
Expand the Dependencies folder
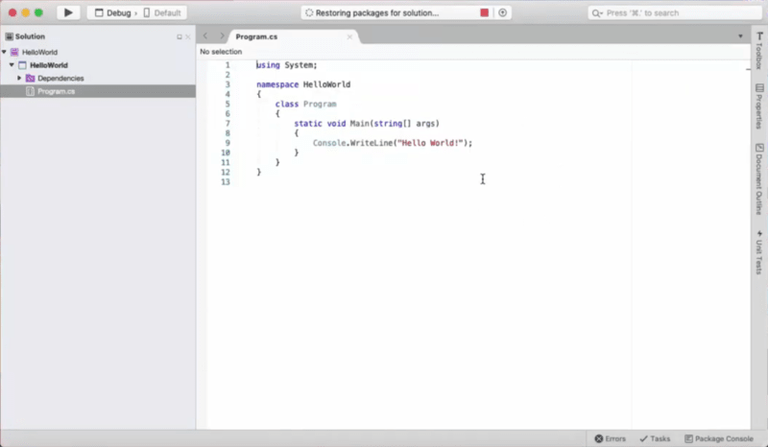point(19,78)
